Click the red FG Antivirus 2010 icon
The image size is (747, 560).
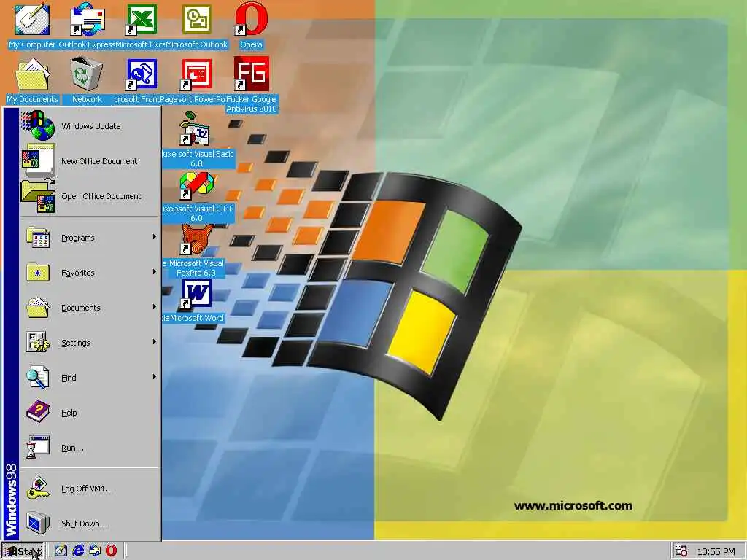pos(252,74)
